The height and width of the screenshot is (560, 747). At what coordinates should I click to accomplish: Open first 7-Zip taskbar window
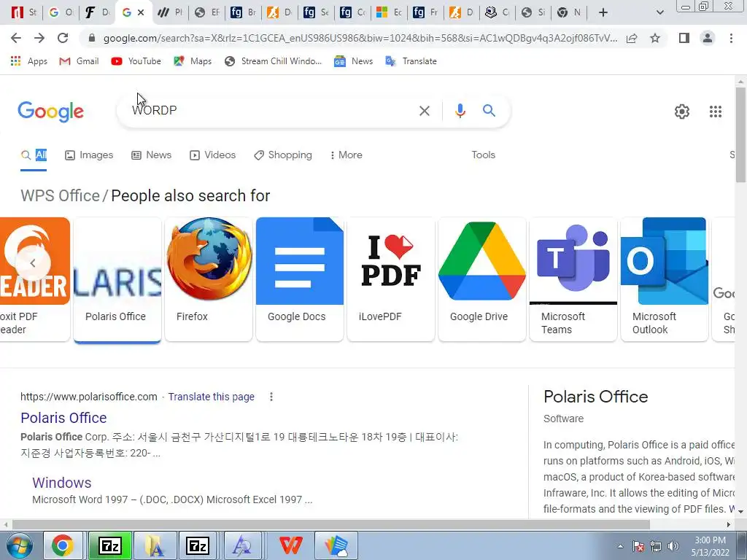tap(110, 545)
